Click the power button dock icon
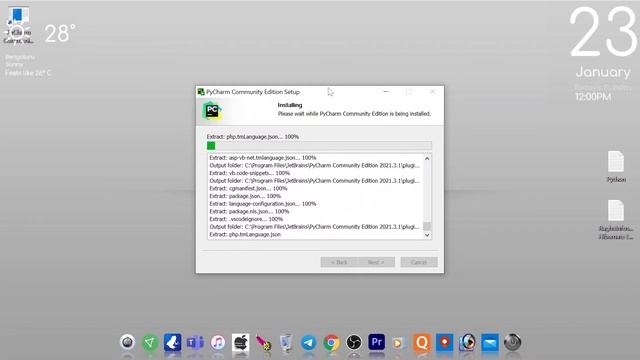The height and width of the screenshot is (360, 640). click(x=512, y=342)
